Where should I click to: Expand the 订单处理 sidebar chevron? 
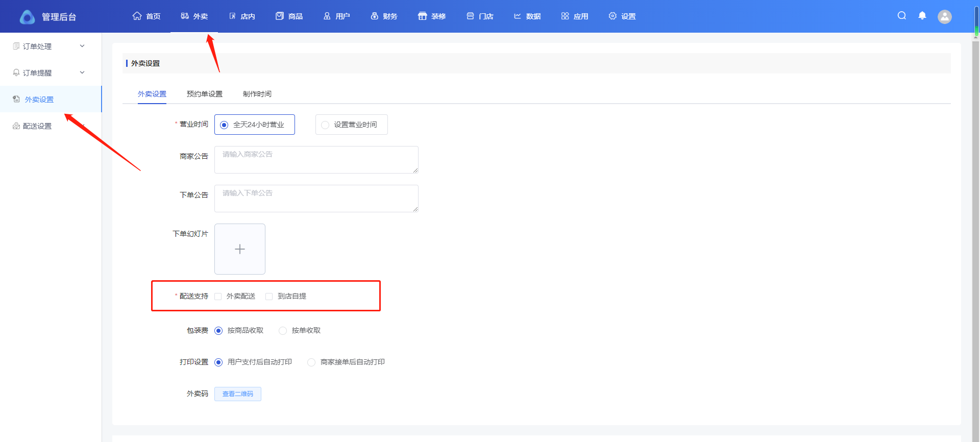click(x=82, y=46)
